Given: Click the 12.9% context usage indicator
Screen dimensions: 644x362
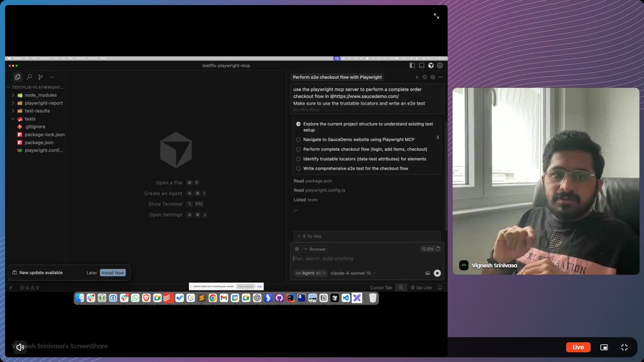Looking at the screenshot, I should (x=430, y=249).
